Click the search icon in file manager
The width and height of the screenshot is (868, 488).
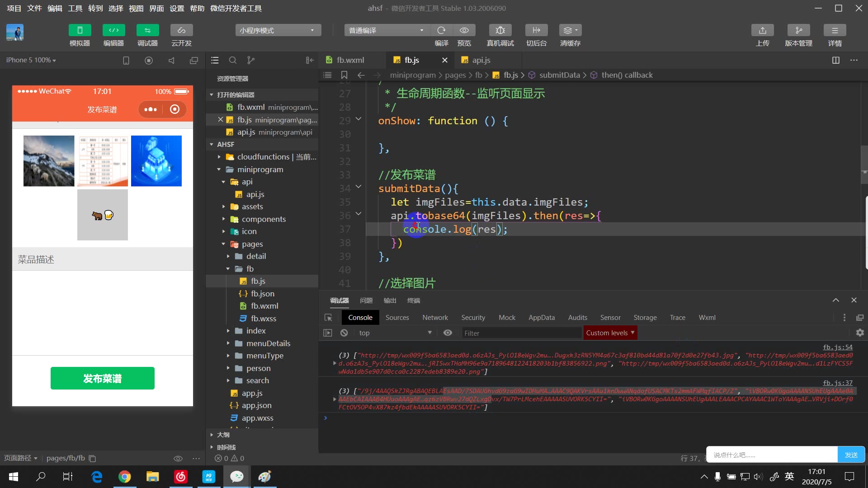click(x=232, y=60)
